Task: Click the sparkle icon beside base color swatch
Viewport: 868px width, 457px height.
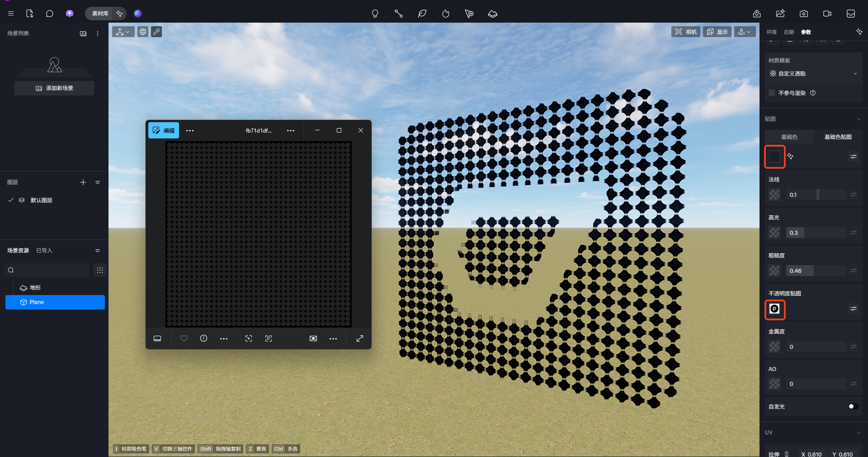Action: tap(790, 156)
